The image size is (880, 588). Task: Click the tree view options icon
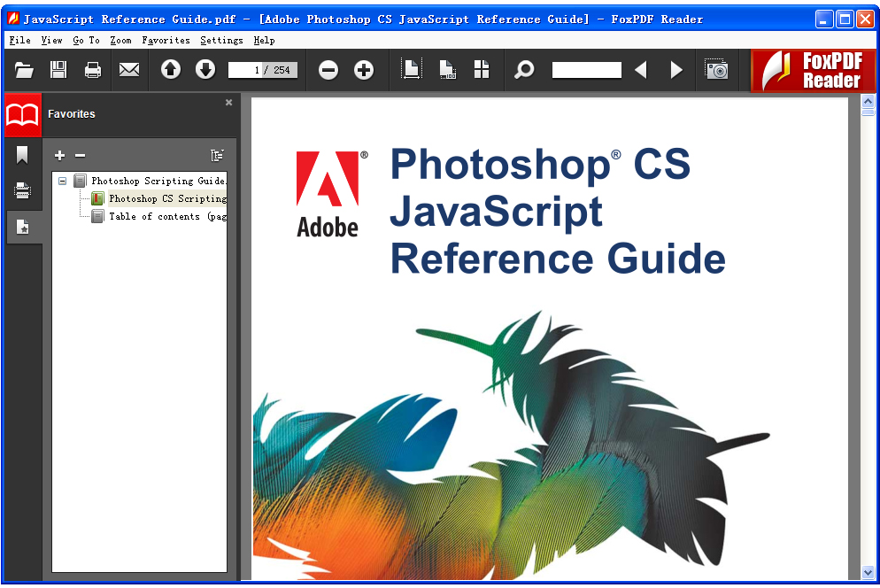(217, 156)
